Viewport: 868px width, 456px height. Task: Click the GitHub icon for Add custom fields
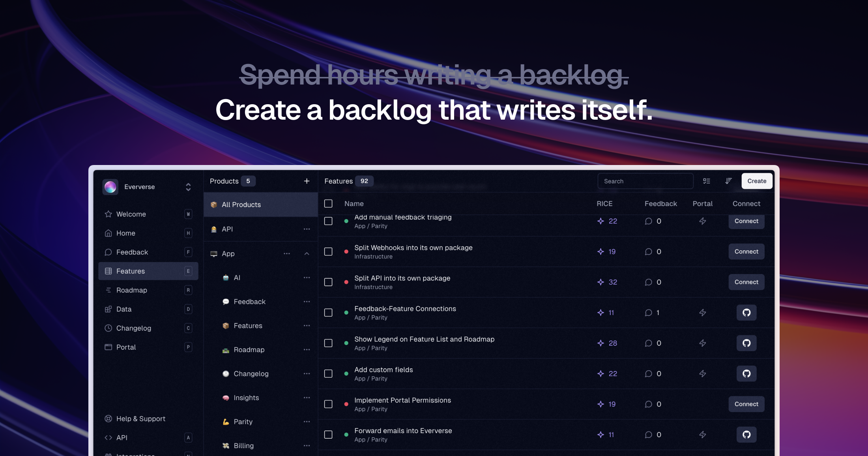point(746,373)
